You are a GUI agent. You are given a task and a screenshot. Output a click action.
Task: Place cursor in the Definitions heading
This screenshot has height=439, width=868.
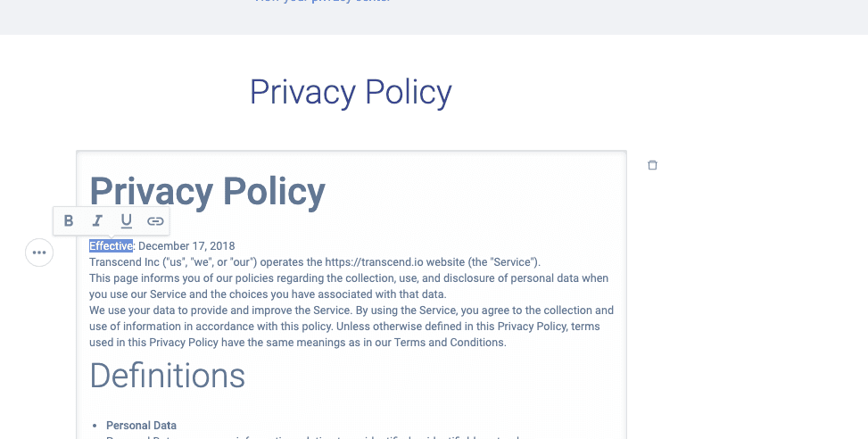click(168, 376)
